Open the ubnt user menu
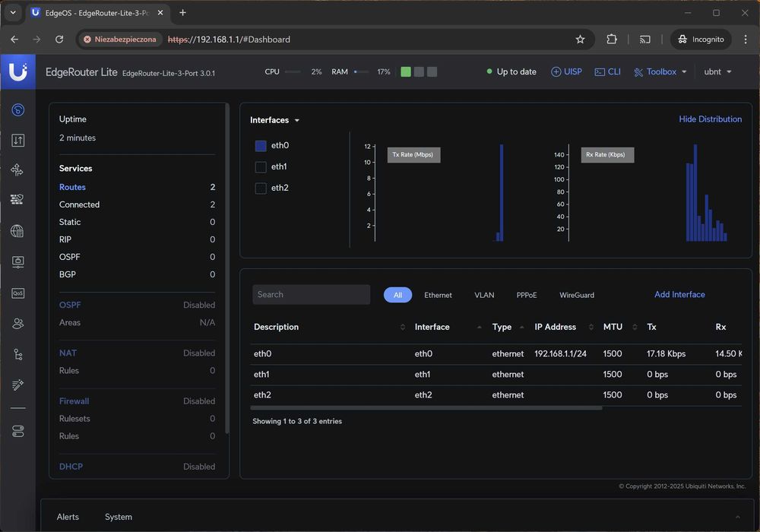The image size is (760, 532). click(717, 72)
